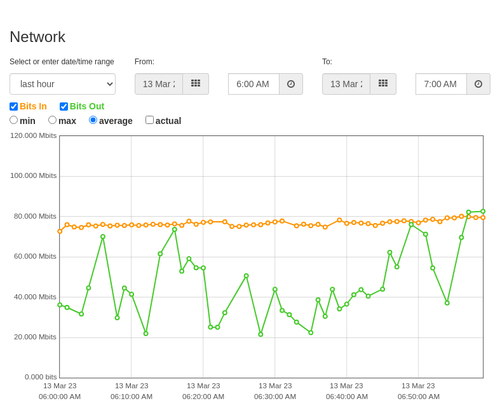Click the 80.000 Mbits axis label
The image size is (500, 403).
[35, 216]
